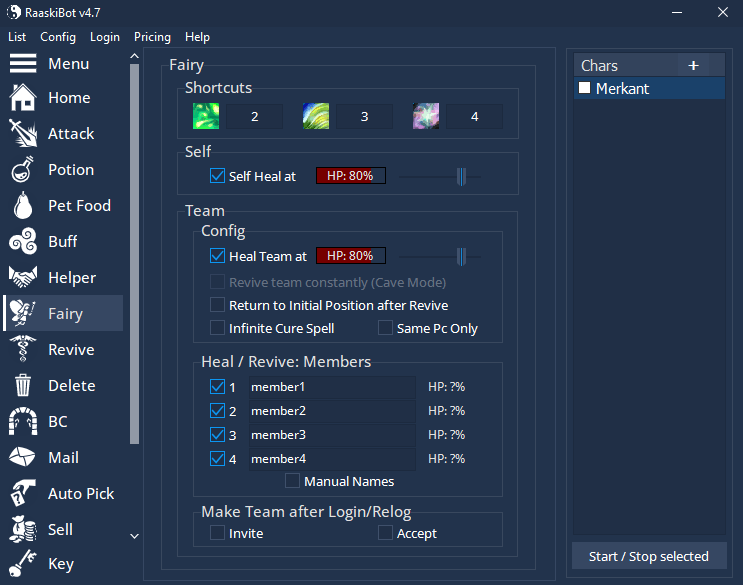Click shortcut key field showing 4
The width and height of the screenshot is (743, 585).
(x=474, y=117)
